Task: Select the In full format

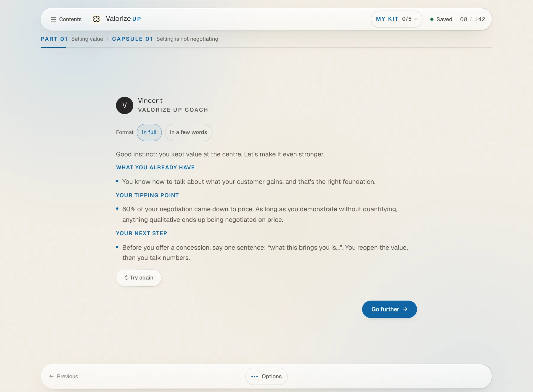Action: pos(149,132)
